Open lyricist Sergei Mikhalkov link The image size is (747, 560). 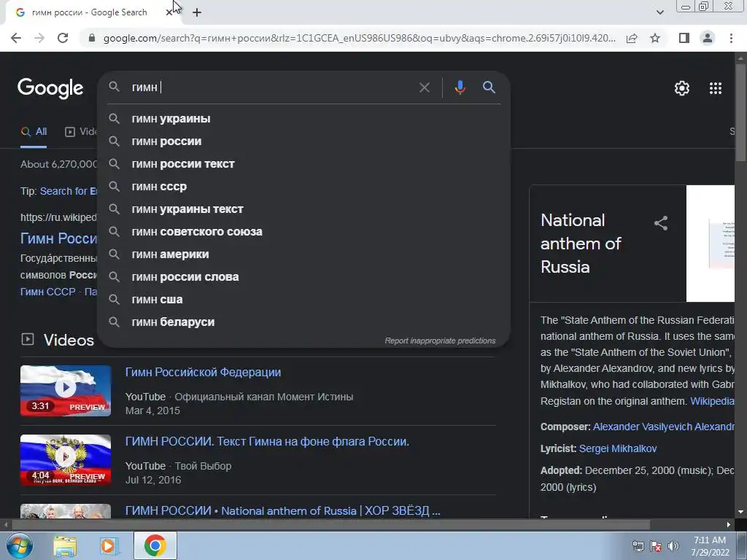(x=618, y=448)
